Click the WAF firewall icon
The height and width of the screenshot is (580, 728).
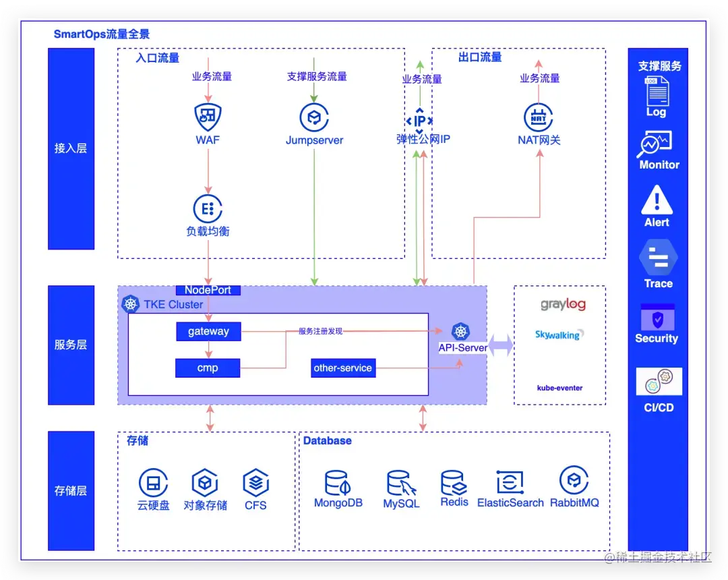click(208, 116)
